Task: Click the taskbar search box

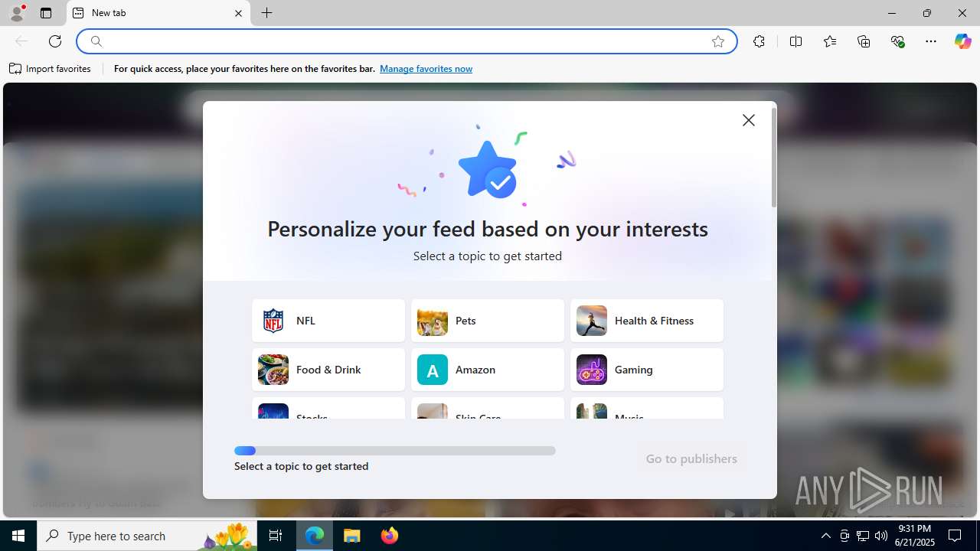Action: coord(146,536)
